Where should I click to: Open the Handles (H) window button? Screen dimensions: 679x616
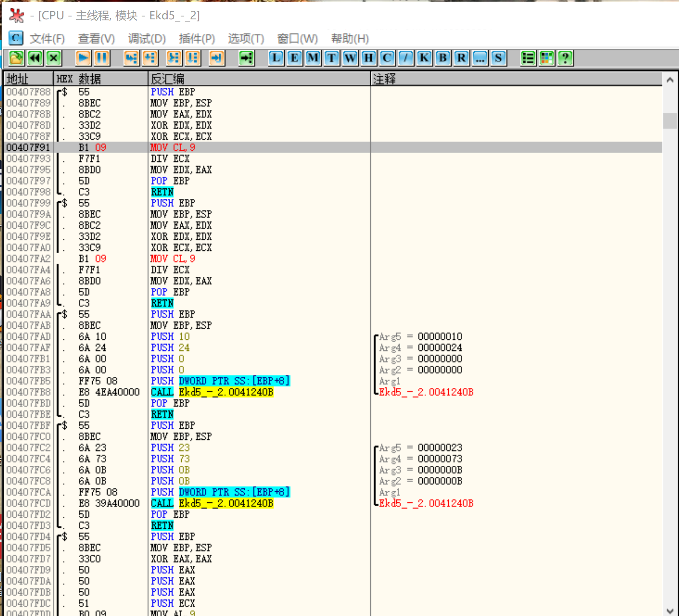tap(368, 58)
